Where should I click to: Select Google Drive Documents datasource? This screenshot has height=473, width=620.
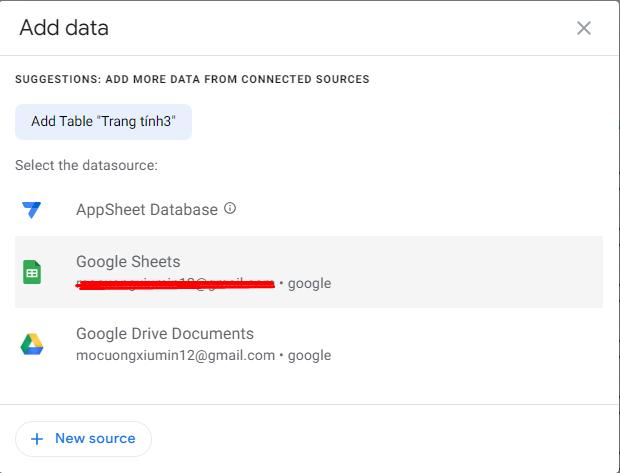(308, 344)
